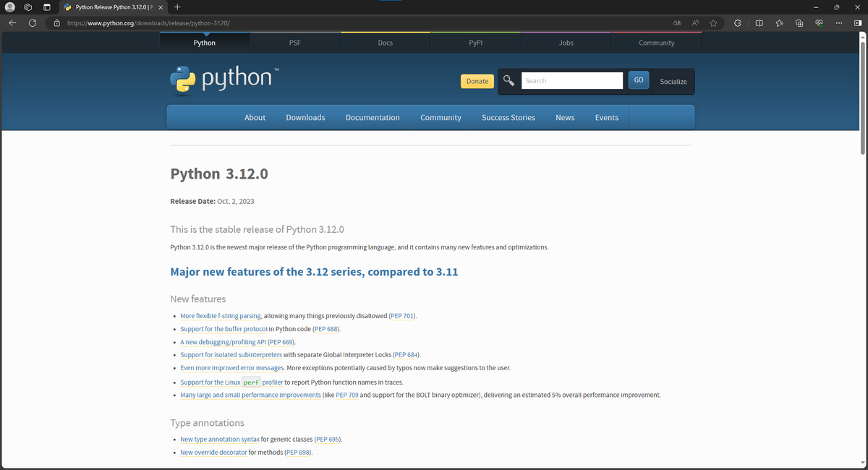Open Browser essentials heart icon
This screenshot has height=470, width=868.
(820, 23)
